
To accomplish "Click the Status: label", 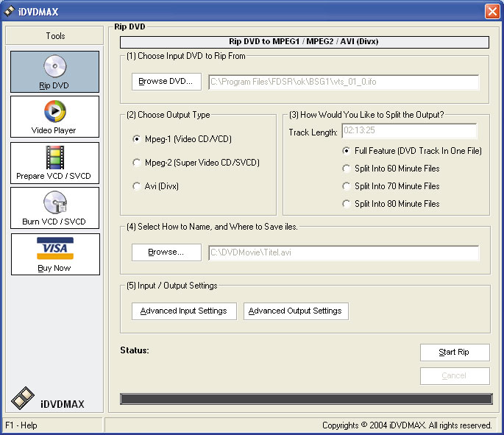I will pyautogui.click(x=135, y=350).
